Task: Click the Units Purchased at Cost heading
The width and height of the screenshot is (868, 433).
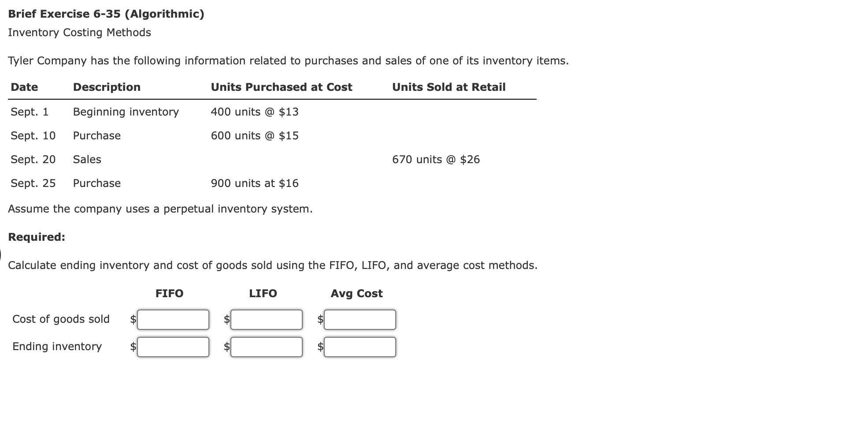Action: tap(282, 87)
